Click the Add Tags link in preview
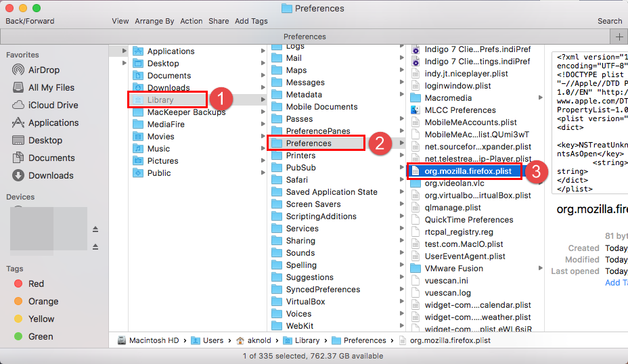This screenshot has width=628, height=364. (616, 283)
